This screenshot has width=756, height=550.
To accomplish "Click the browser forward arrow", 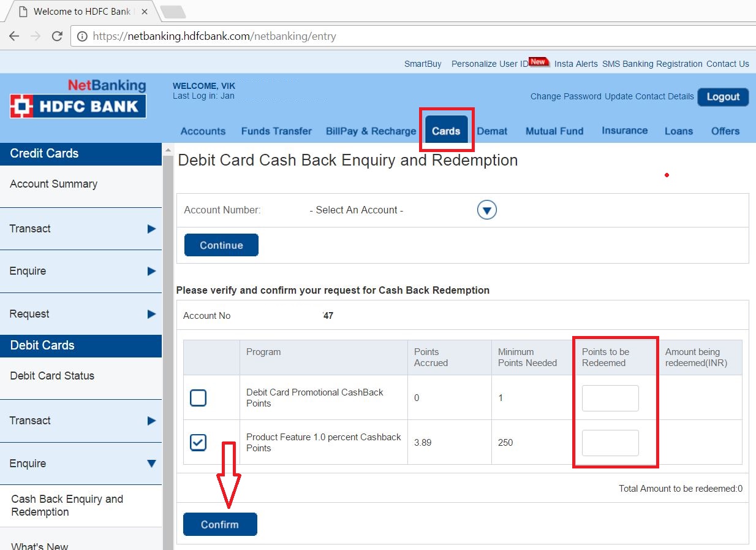I will coord(36,36).
